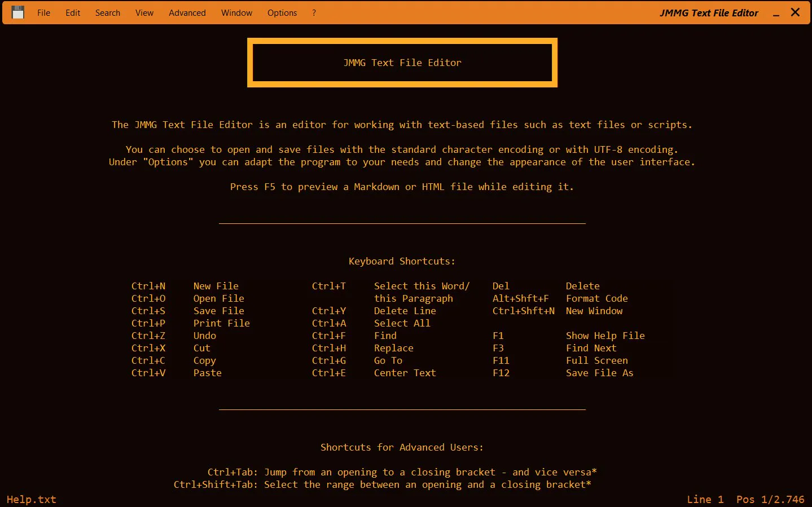Click the 'Save File' shortcut description
The image size is (812, 507).
(x=219, y=311)
